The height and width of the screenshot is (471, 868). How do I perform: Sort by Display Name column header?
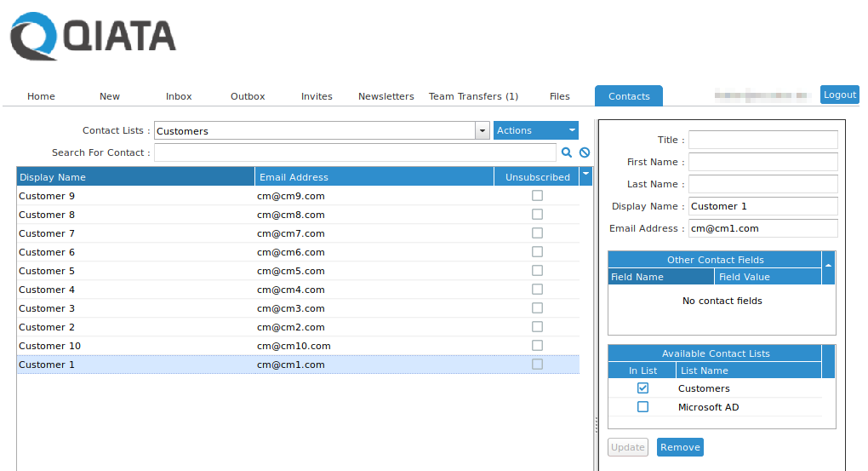tap(136, 177)
